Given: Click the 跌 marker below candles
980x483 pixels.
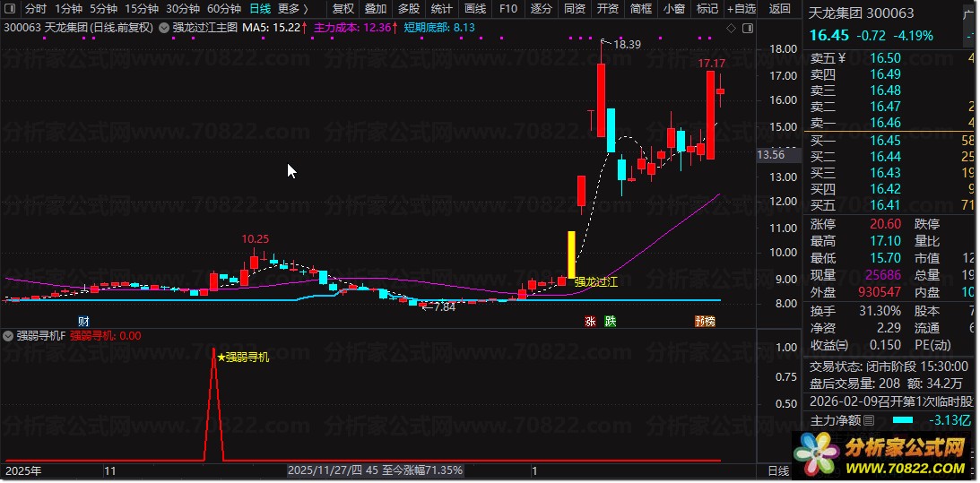Looking at the screenshot, I should coord(610,321).
